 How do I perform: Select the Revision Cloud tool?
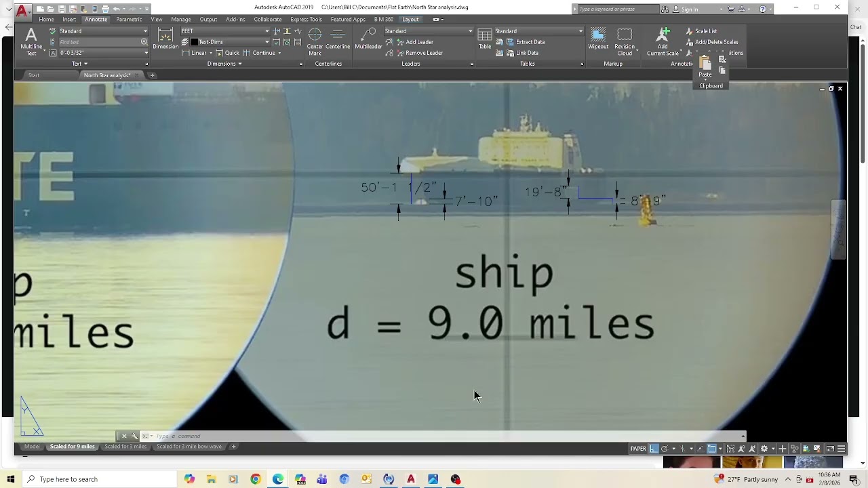(625, 41)
